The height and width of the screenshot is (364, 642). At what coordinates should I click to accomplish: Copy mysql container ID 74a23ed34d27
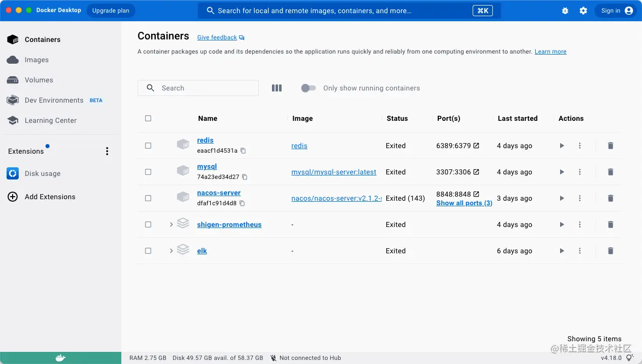245,177
